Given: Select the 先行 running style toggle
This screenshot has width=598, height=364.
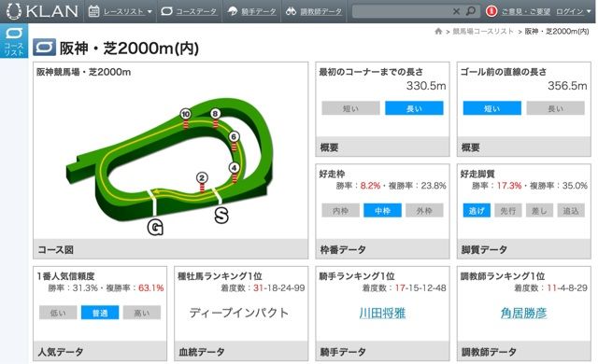Looking at the screenshot, I should 508,211.
